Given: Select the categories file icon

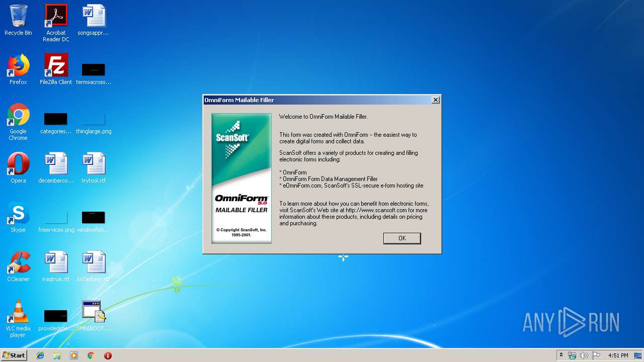Looking at the screenshot, I should coord(56,123).
